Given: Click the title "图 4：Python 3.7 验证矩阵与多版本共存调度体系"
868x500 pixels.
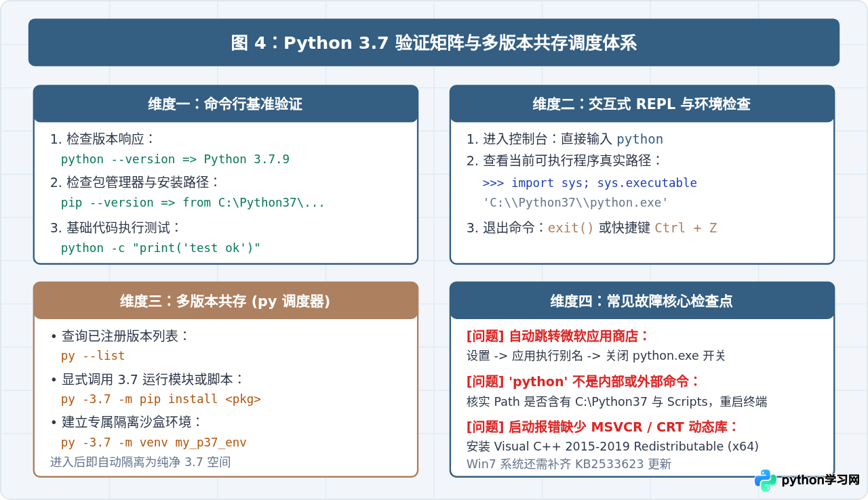Looking at the screenshot, I should point(434,43).
